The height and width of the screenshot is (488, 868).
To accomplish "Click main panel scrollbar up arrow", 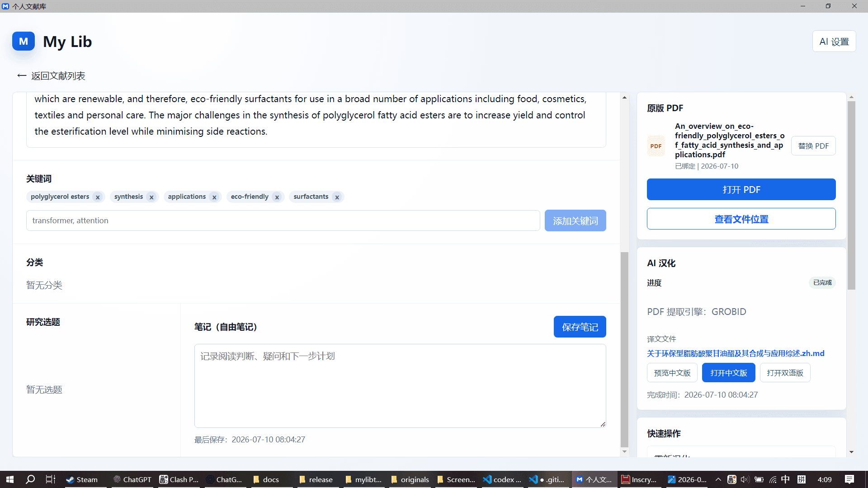I will (x=624, y=97).
